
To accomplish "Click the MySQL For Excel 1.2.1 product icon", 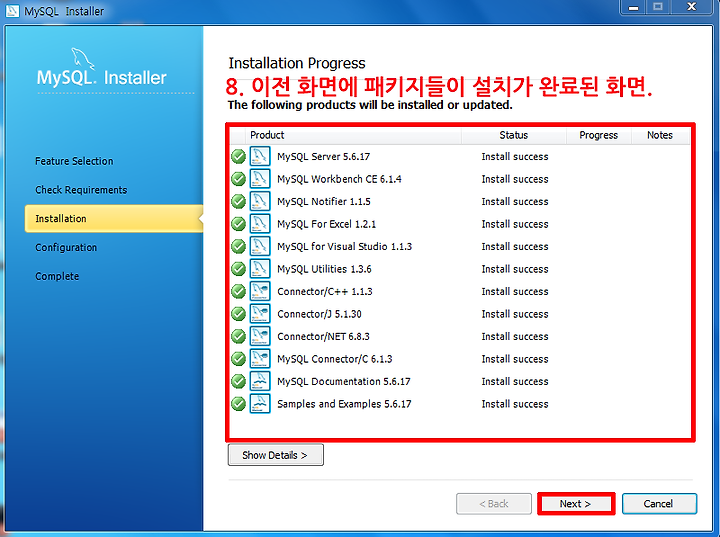I will [x=260, y=224].
